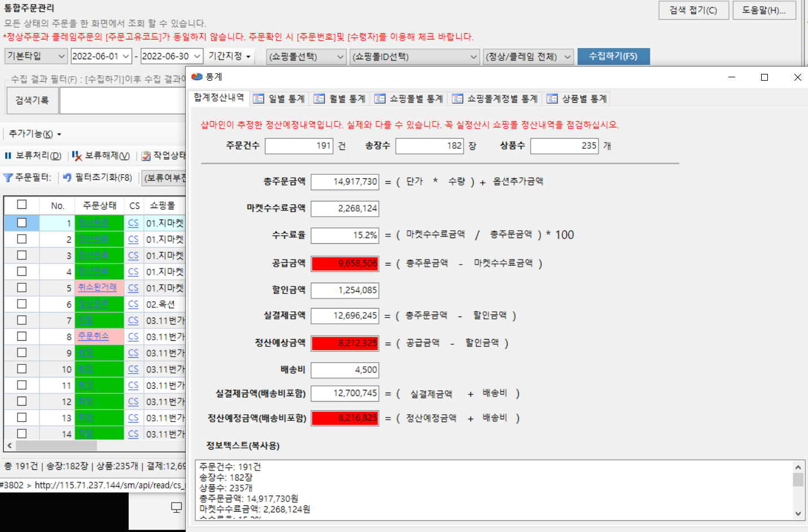Click the red 정산예정금액(배송비포함) field 8,216,825
Viewport: 808px width, 532px height.
(345, 418)
